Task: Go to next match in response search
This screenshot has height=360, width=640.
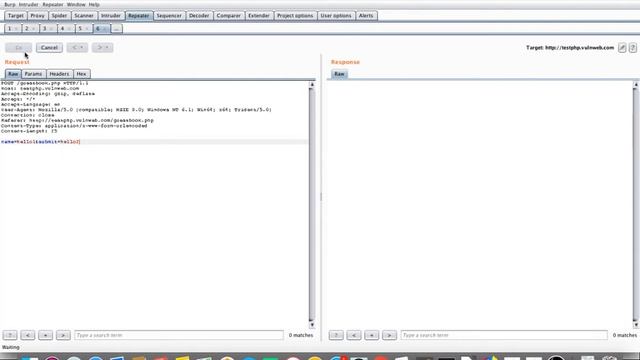Action: click(x=389, y=335)
